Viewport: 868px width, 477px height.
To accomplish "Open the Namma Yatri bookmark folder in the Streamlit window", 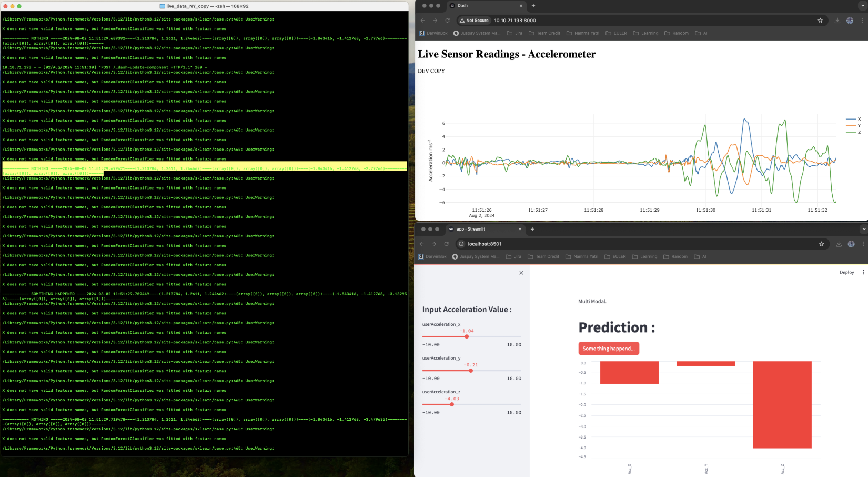I will pyautogui.click(x=582, y=256).
